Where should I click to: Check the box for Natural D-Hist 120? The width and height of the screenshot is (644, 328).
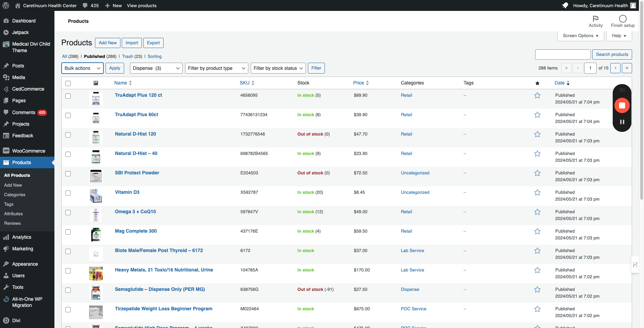click(x=68, y=135)
